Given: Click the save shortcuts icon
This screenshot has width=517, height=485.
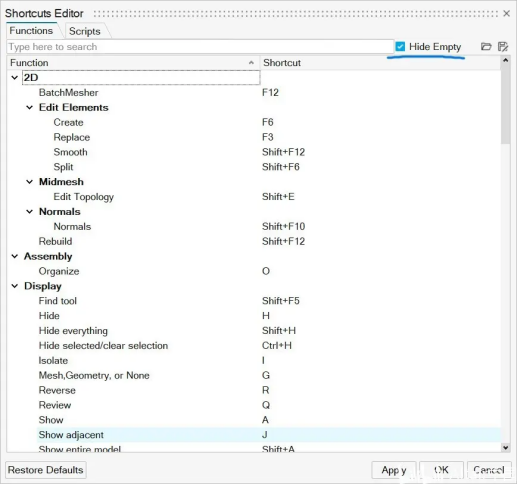Looking at the screenshot, I should 503,47.
